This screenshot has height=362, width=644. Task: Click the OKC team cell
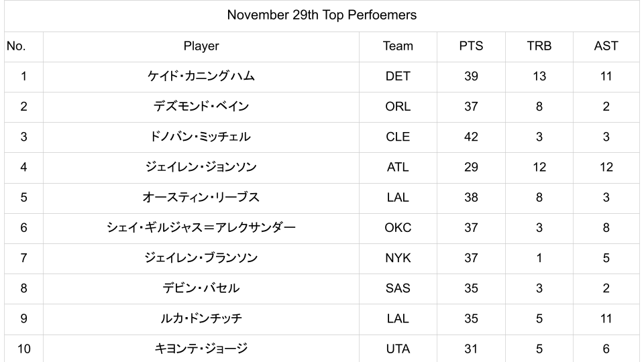398,228
